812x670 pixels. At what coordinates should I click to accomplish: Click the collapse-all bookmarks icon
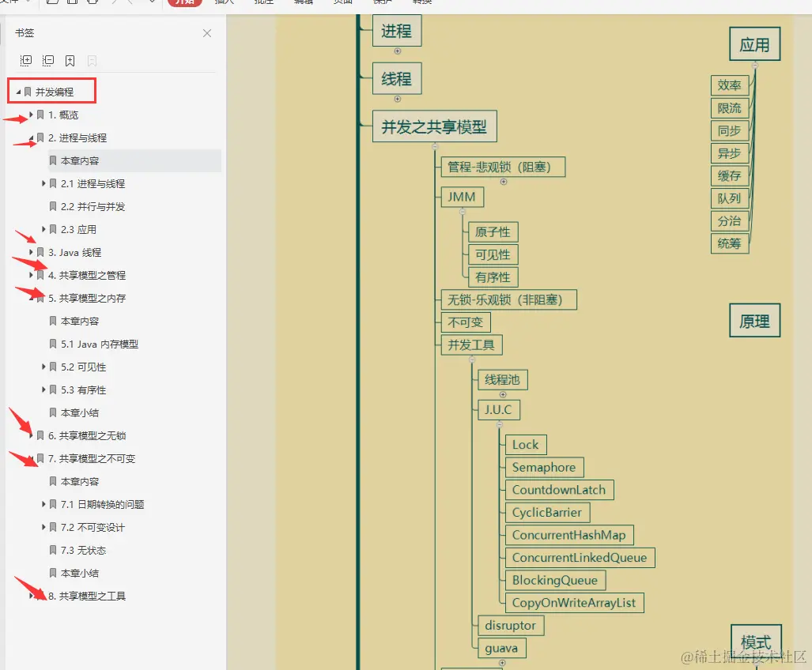[47, 60]
